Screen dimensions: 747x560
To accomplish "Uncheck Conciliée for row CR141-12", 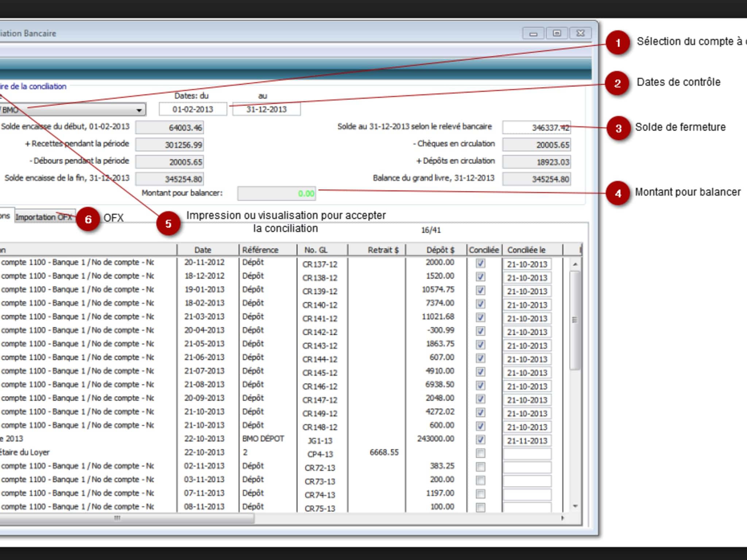I will click(x=481, y=317).
